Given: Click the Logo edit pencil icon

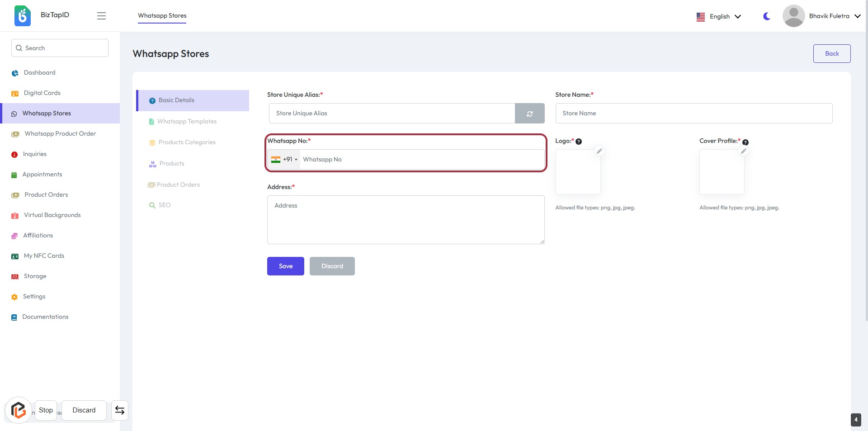Looking at the screenshot, I should [599, 151].
